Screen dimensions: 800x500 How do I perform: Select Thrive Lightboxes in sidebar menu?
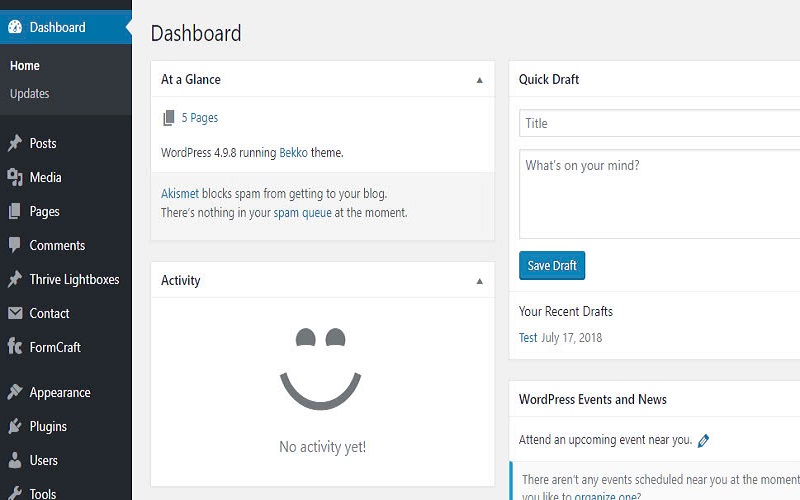(x=74, y=279)
